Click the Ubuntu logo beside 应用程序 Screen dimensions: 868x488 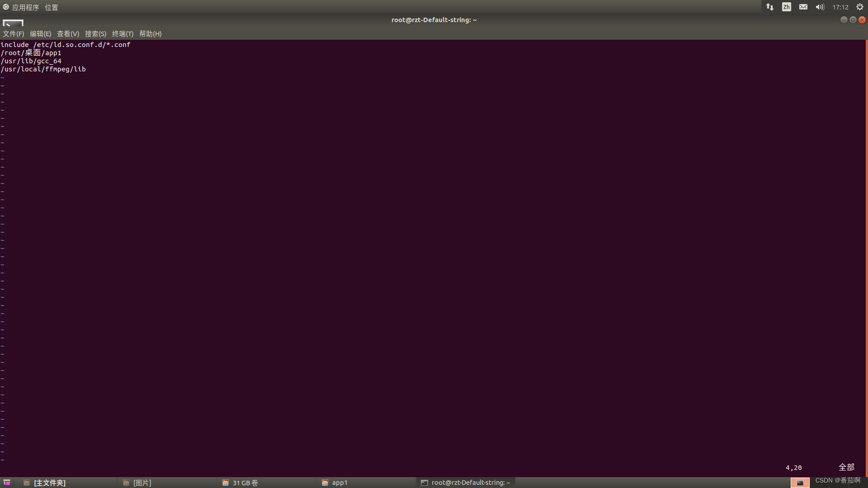point(6,7)
